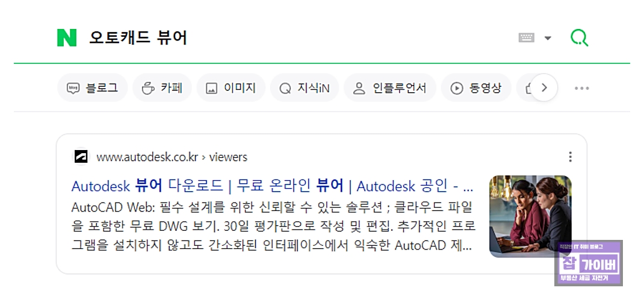Click the AutoCAD Web description snippet
The width and height of the screenshot is (644, 308).
pyautogui.click(x=273, y=226)
